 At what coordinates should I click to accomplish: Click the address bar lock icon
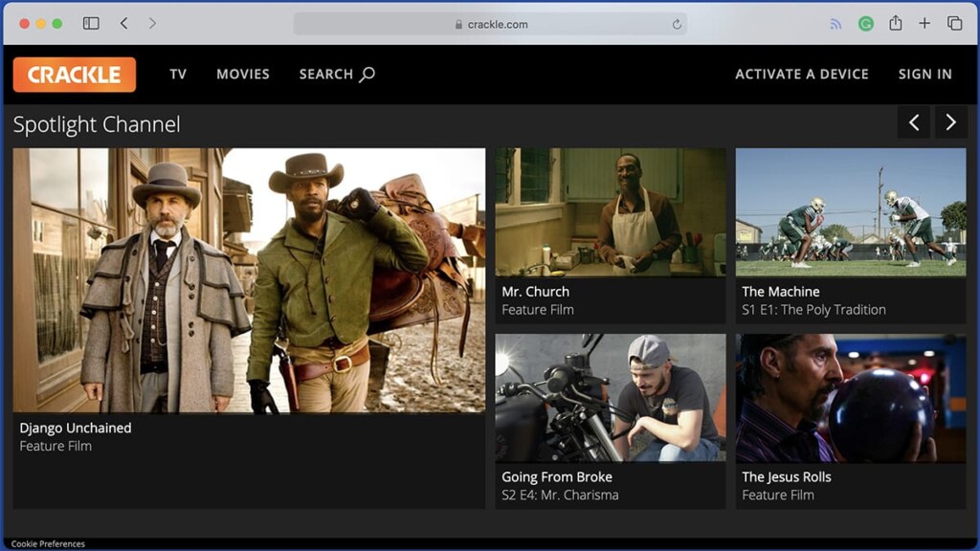click(458, 24)
